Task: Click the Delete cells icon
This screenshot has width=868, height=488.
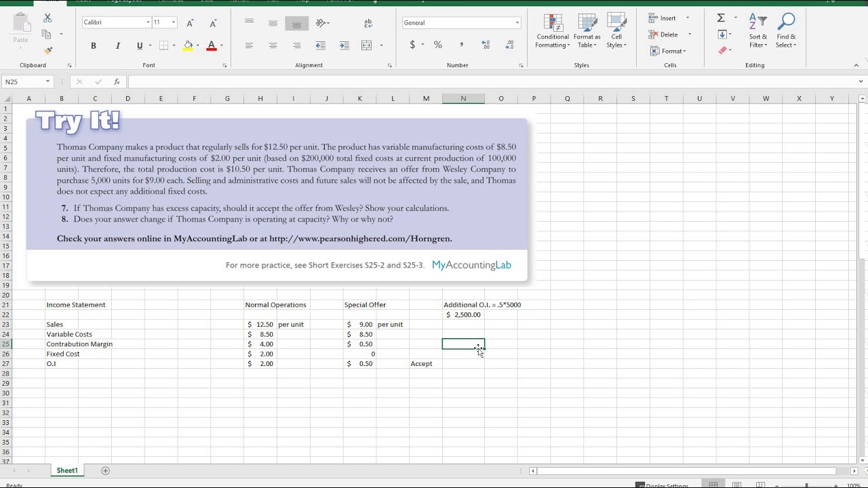Action: pos(654,35)
